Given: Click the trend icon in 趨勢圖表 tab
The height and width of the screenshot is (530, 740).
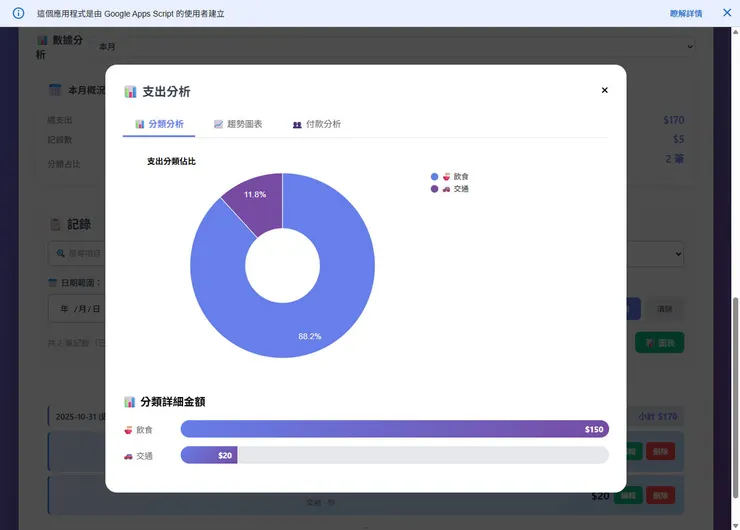Looking at the screenshot, I should [x=218, y=124].
